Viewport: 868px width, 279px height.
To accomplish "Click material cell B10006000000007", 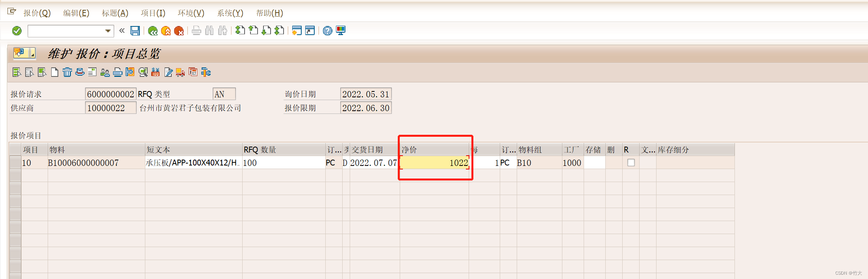I will (96, 163).
